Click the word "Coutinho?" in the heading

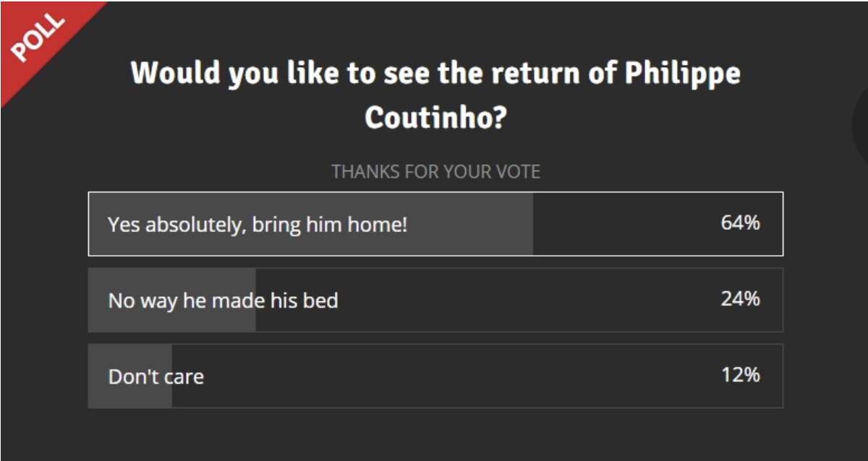tap(435, 117)
